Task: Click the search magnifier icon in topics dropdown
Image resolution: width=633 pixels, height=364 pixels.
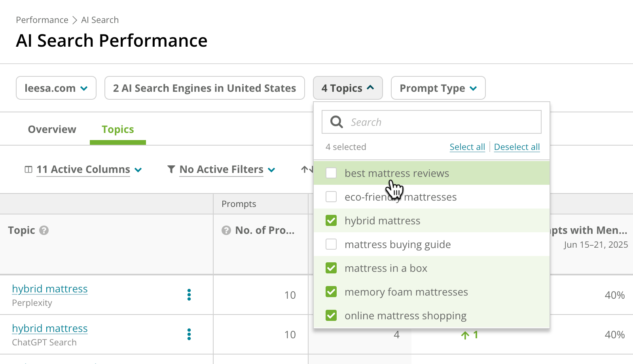Action: (x=337, y=122)
